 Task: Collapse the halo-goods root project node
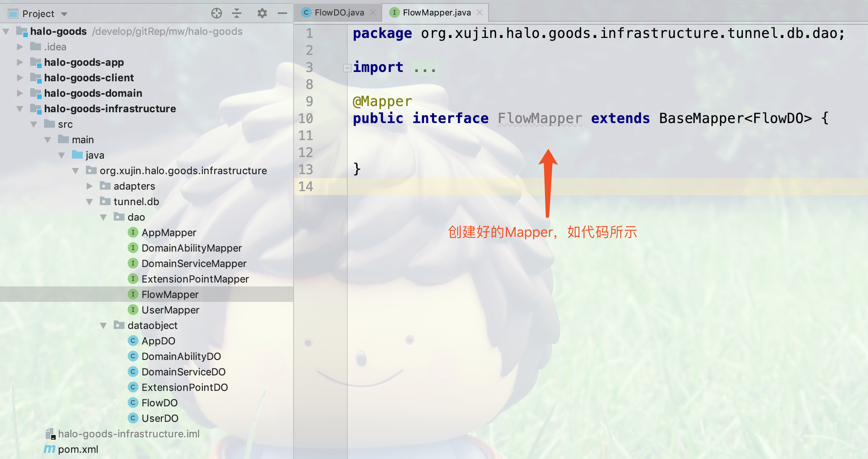pyautogui.click(x=6, y=31)
